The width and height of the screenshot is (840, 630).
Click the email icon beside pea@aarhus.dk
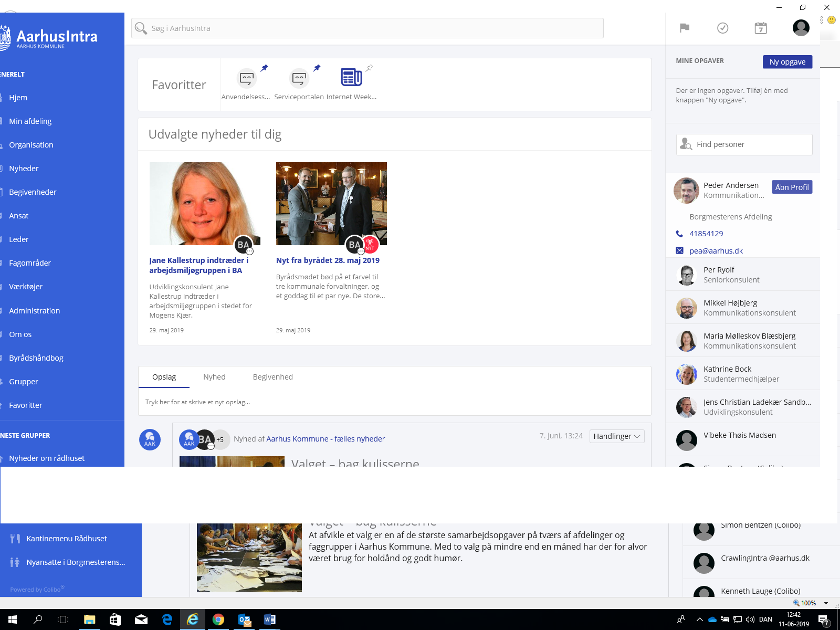coord(679,250)
